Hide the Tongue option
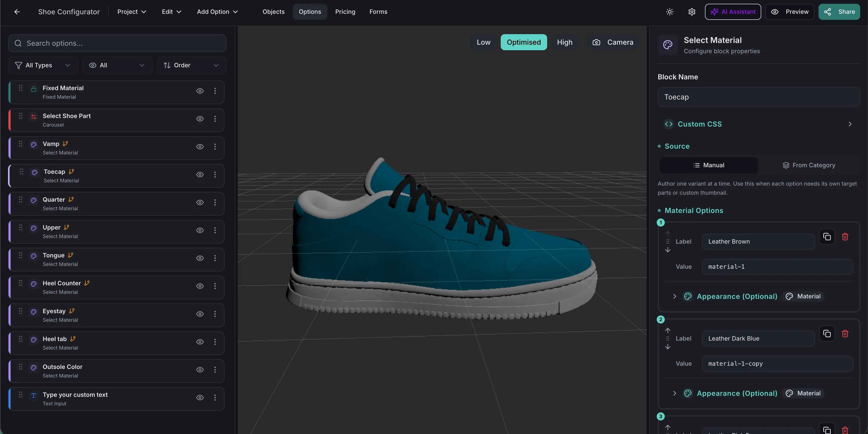The height and width of the screenshot is (434, 868). coord(200,258)
